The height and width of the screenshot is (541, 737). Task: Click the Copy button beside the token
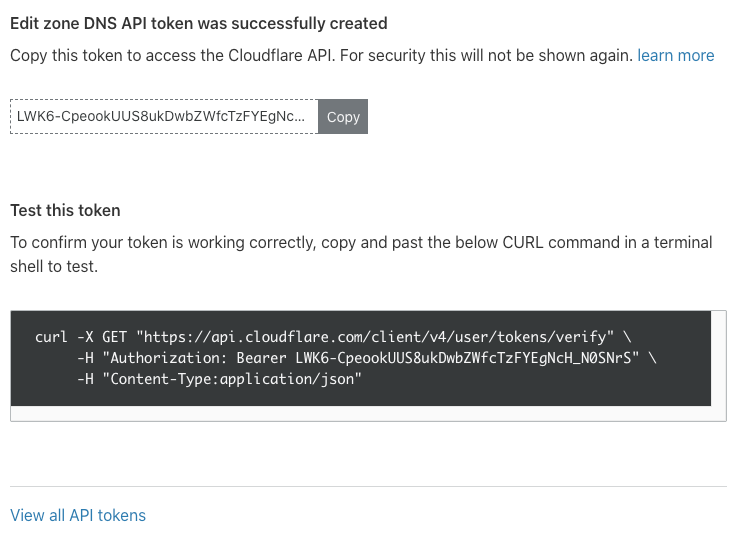coord(343,117)
